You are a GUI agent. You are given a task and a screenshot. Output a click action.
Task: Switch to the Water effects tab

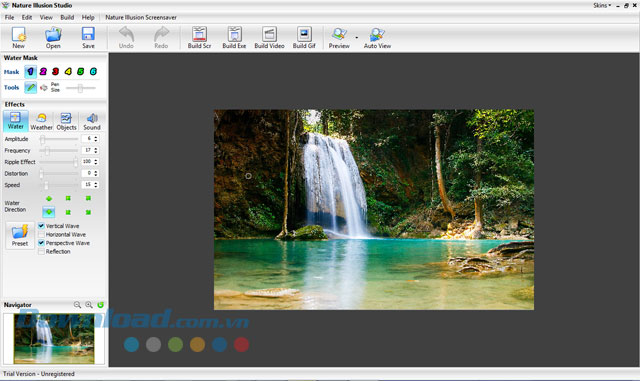16,121
